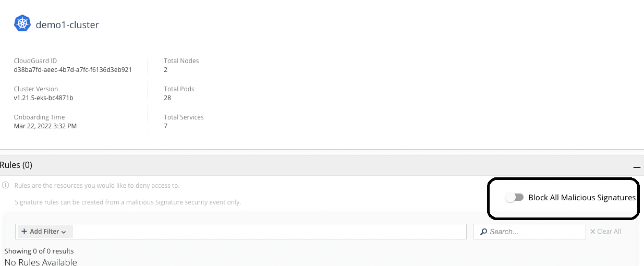Click the CloudGuard ID value
Viewport: 644px width, 266px height.
coord(72,69)
